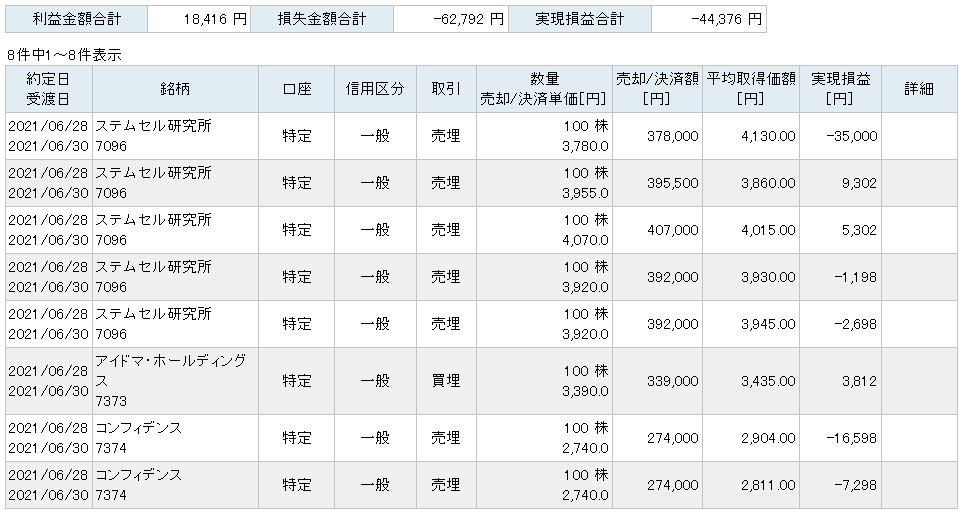
Task: Click the 約定日 受渡日 column header
Action: coord(49,89)
